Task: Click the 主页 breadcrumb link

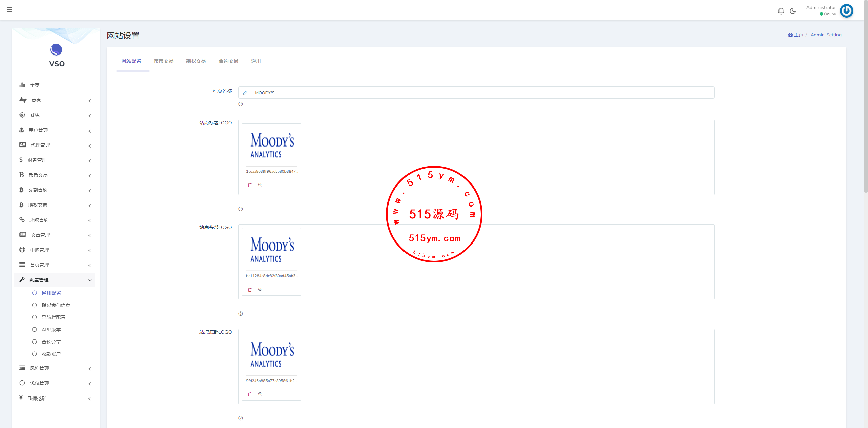Action: [798, 35]
